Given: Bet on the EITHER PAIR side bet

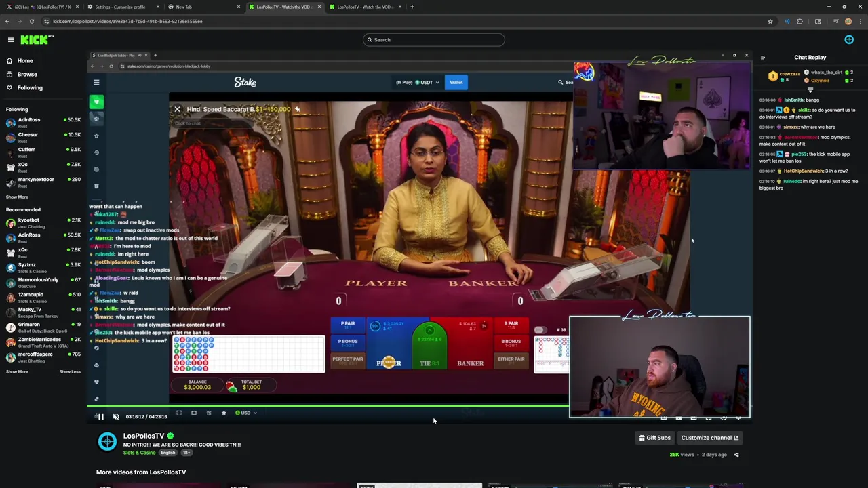Looking at the screenshot, I should coord(511,361).
